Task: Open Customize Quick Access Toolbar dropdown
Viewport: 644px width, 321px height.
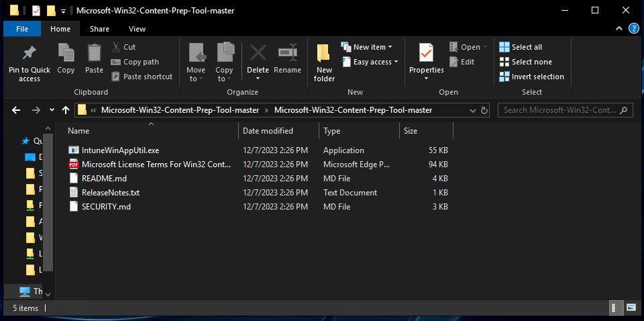Action: click(63, 11)
